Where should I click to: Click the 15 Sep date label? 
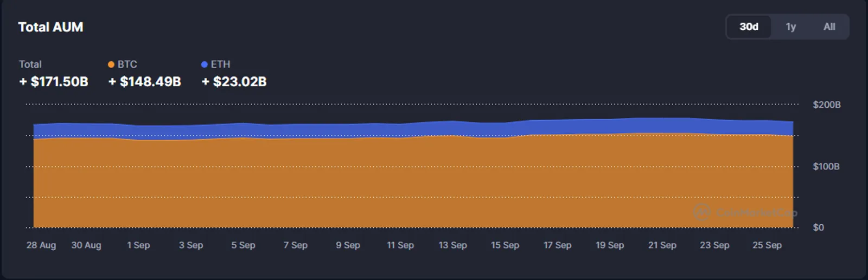505,245
